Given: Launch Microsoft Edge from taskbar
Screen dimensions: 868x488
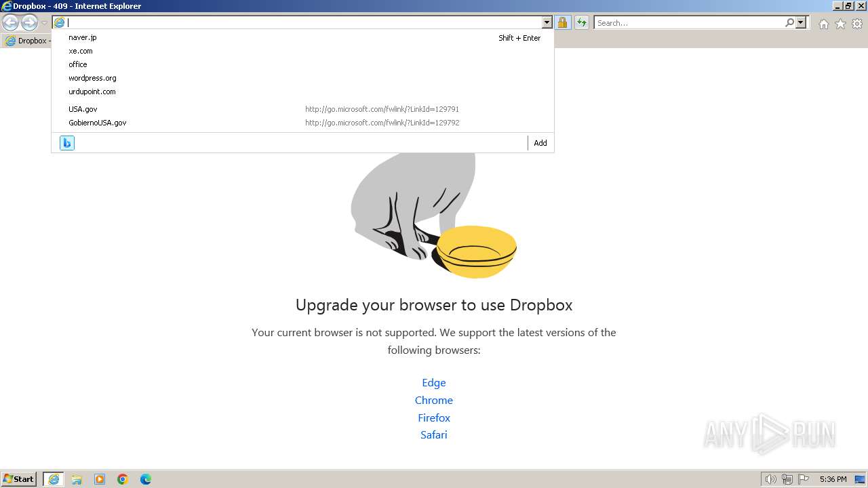Looking at the screenshot, I should tap(146, 479).
